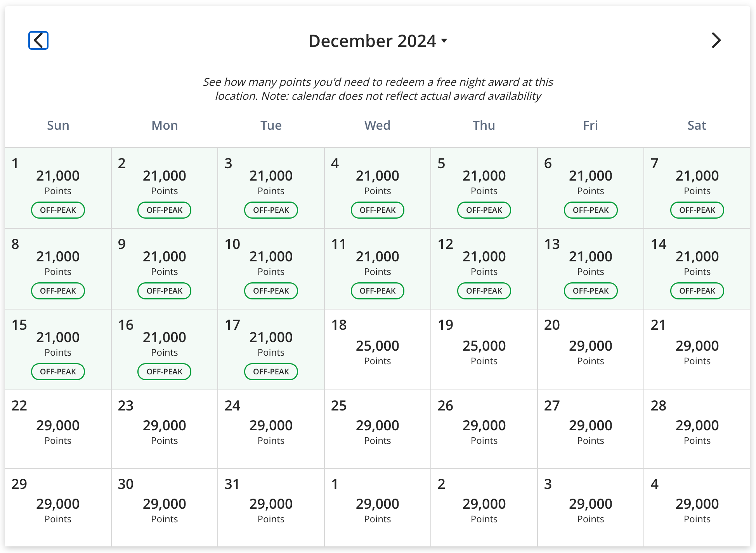
Task: Go to the previous month
Action: pos(38,40)
